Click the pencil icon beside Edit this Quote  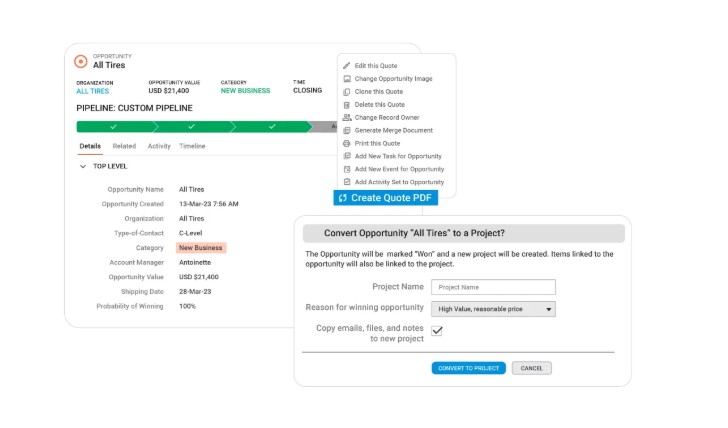click(347, 65)
